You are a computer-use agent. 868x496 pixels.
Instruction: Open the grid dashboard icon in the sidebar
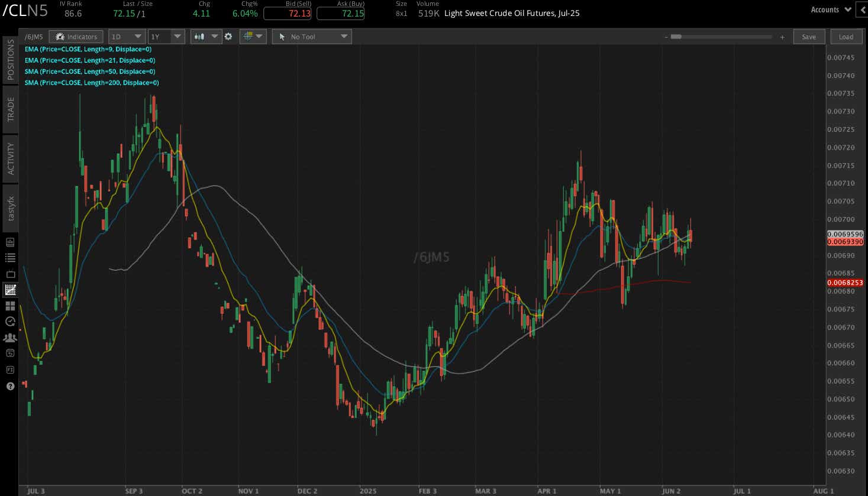click(9, 306)
